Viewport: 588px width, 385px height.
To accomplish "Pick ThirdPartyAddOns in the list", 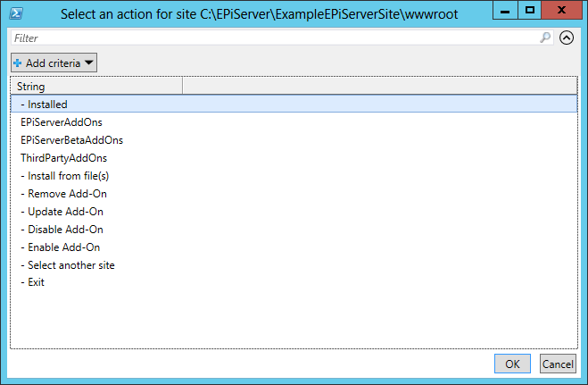I will (x=63, y=158).
